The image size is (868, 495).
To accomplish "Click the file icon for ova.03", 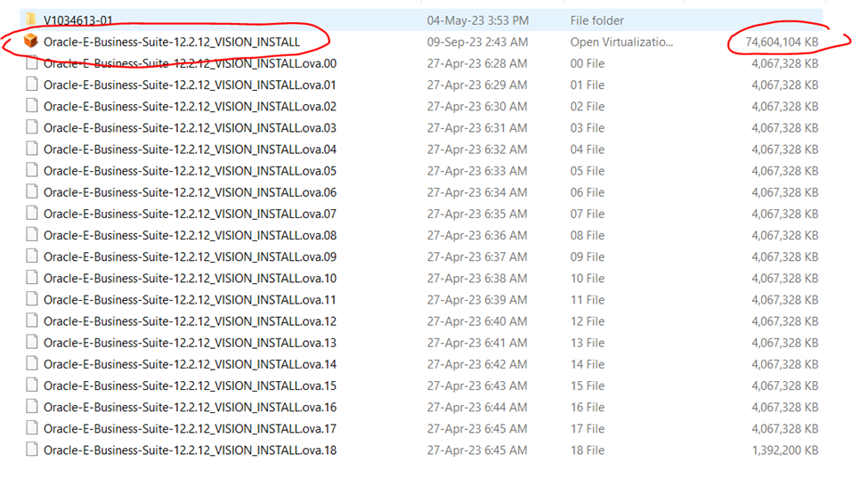I will coord(32,127).
